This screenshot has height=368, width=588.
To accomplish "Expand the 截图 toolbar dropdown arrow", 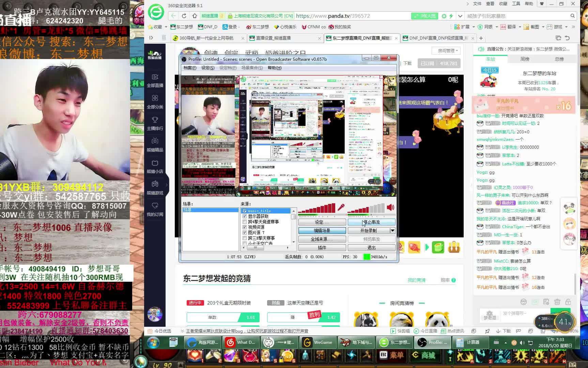I will coord(543,27).
